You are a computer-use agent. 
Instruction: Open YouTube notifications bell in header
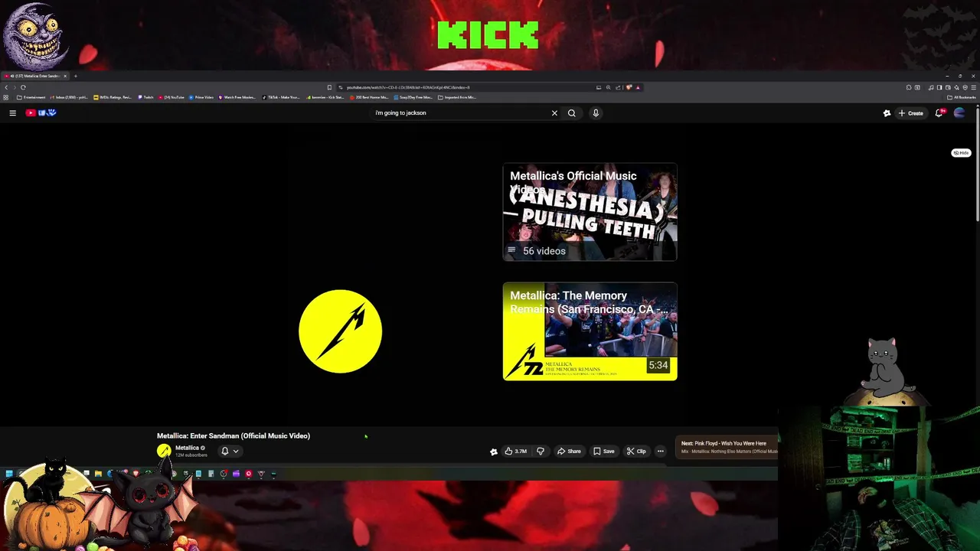pos(939,112)
